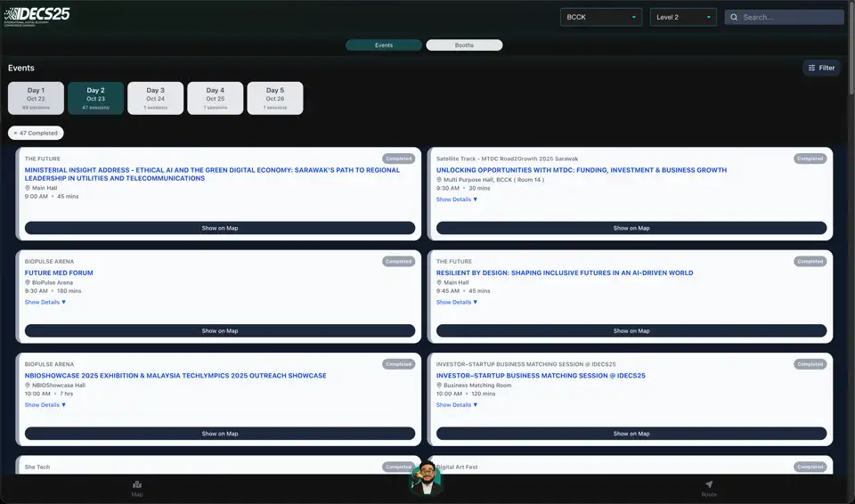Open the Ministerial Insight Address event title
The width and height of the screenshot is (855, 504).
click(x=212, y=174)
